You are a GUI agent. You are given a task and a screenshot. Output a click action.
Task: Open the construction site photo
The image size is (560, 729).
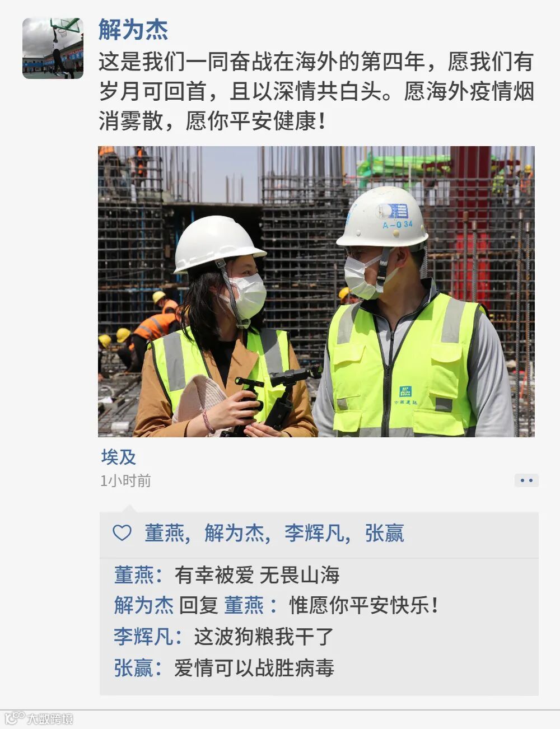click(316, 292)
